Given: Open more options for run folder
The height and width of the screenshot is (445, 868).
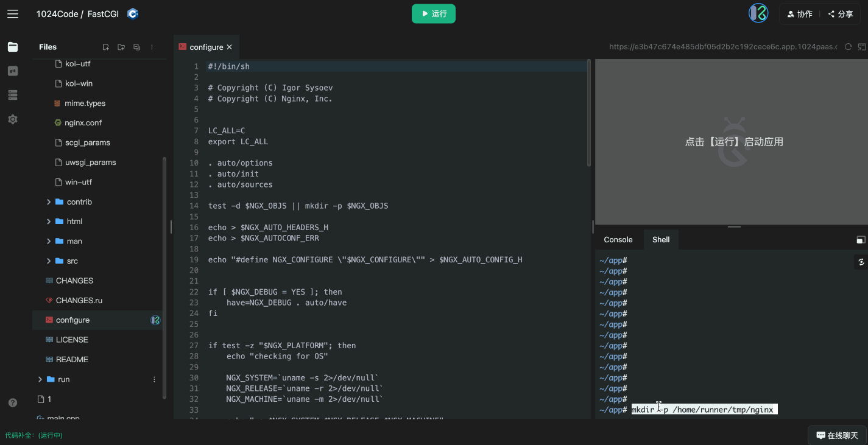Looking at the screenshot, I should point(154,379).
